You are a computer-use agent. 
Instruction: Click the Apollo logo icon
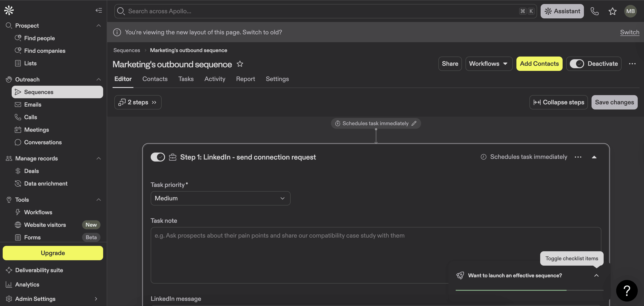point(9,10)
